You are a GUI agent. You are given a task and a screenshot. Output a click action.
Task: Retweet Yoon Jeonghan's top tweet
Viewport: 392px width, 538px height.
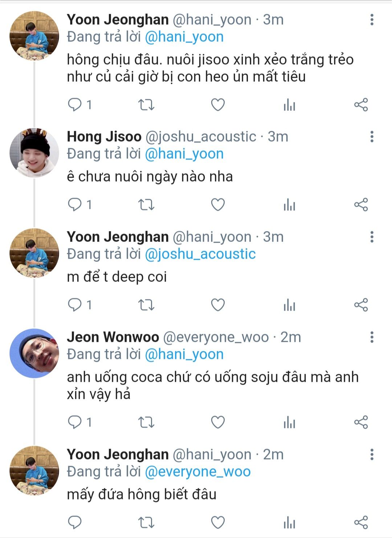(146, 105)
